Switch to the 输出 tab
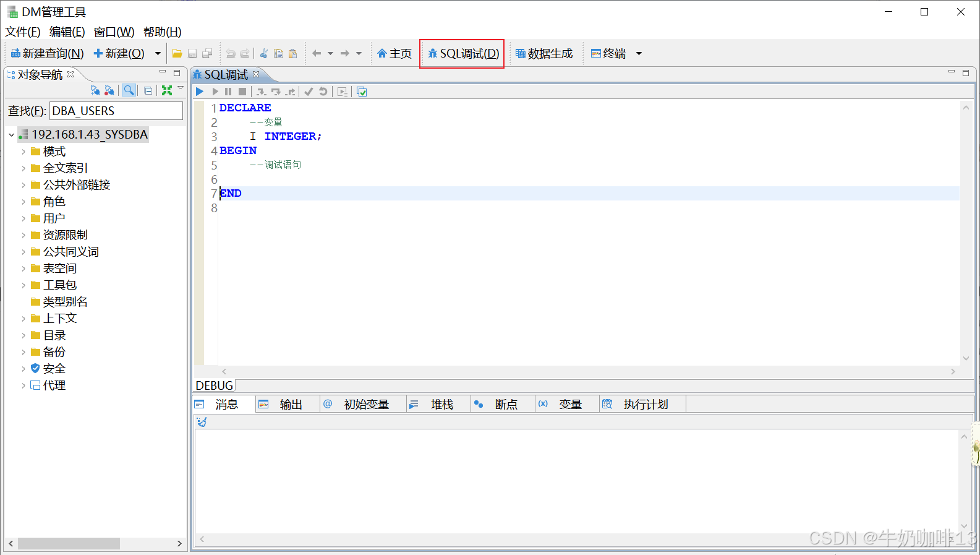This screenshot has height=555, width=980. tap(288, 405)
